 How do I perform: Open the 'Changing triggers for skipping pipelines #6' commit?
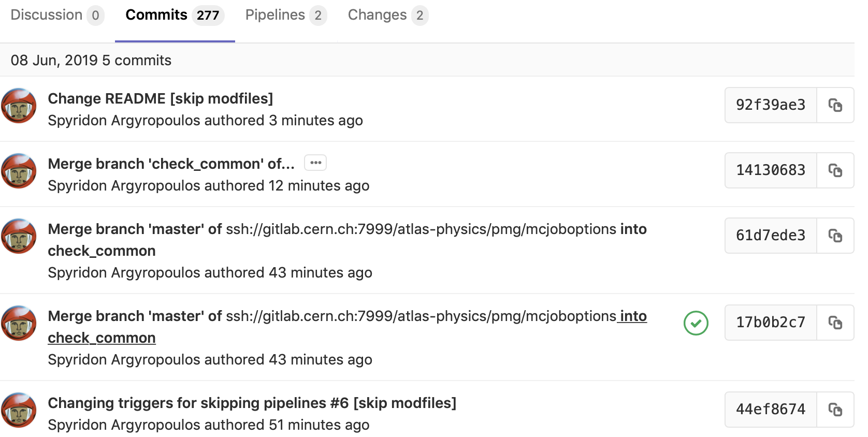click(x=252, y=403)
